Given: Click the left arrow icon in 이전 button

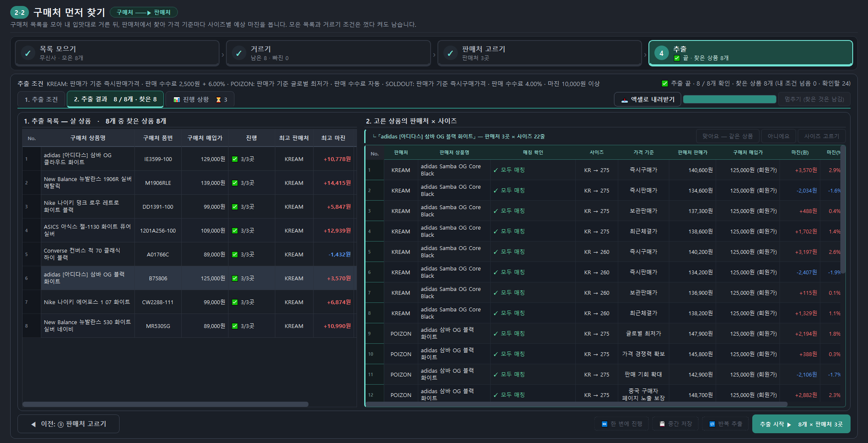Looking at the screenshot, I should 34,424.
